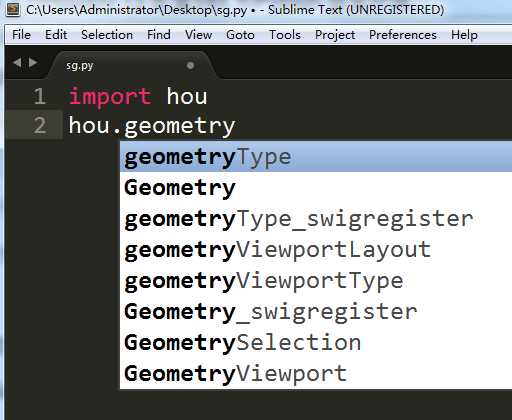Pick the GeometrySelection completion
512x420 pixels.
(316, 343)
